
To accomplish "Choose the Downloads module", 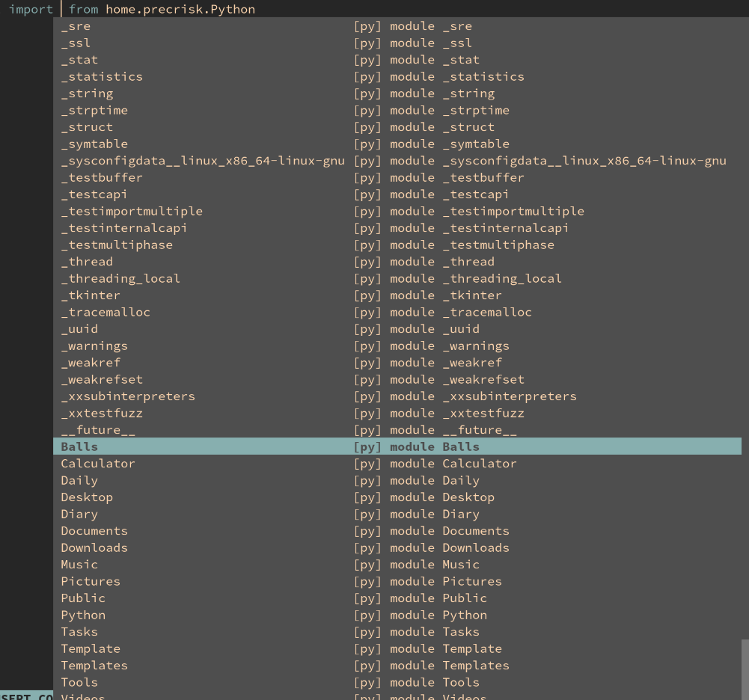I will (x=397, y=547).
